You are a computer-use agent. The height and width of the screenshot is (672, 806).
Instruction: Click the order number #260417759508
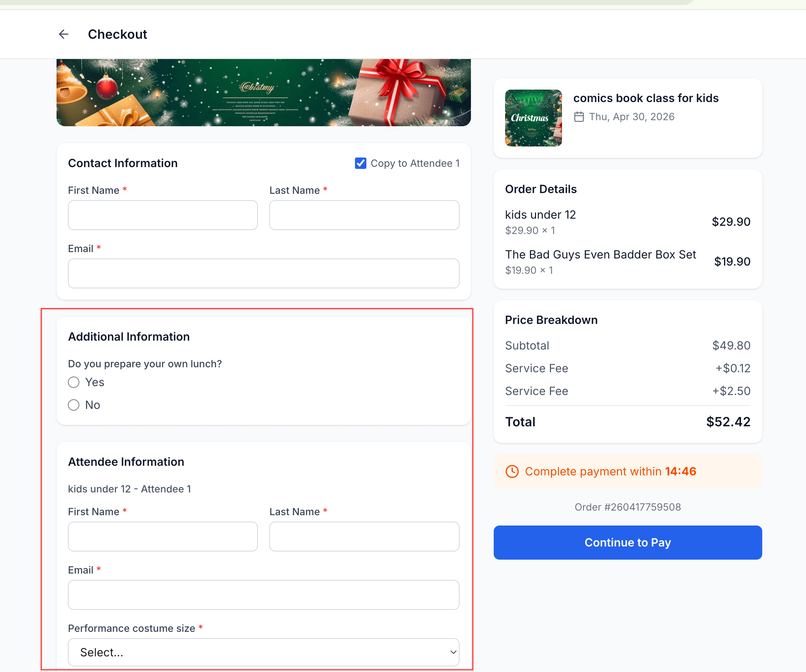pos(627,507)
